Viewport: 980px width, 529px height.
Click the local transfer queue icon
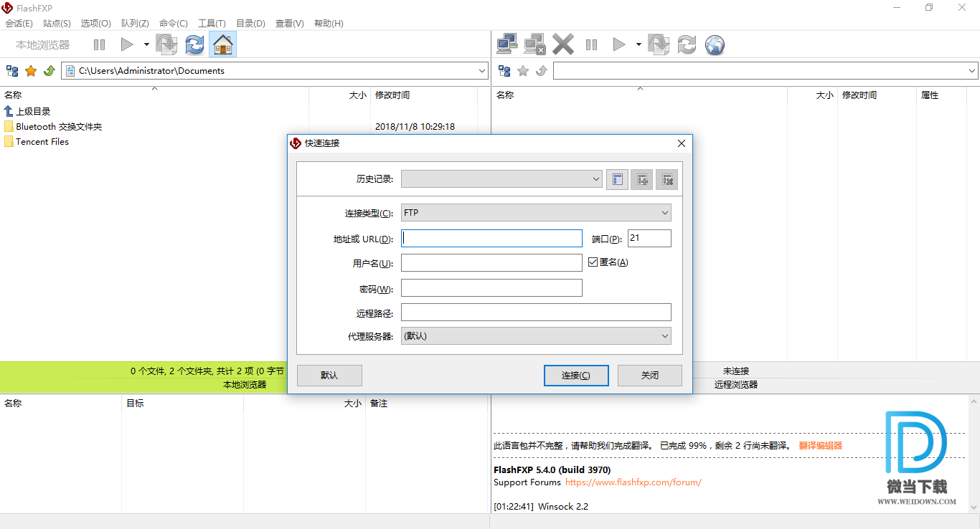[x=166, y=44]
